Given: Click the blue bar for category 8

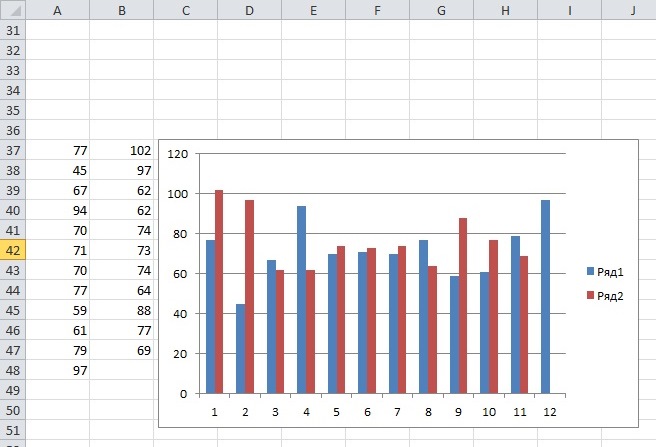Looking at the screenshot, I should click(423, 317).
